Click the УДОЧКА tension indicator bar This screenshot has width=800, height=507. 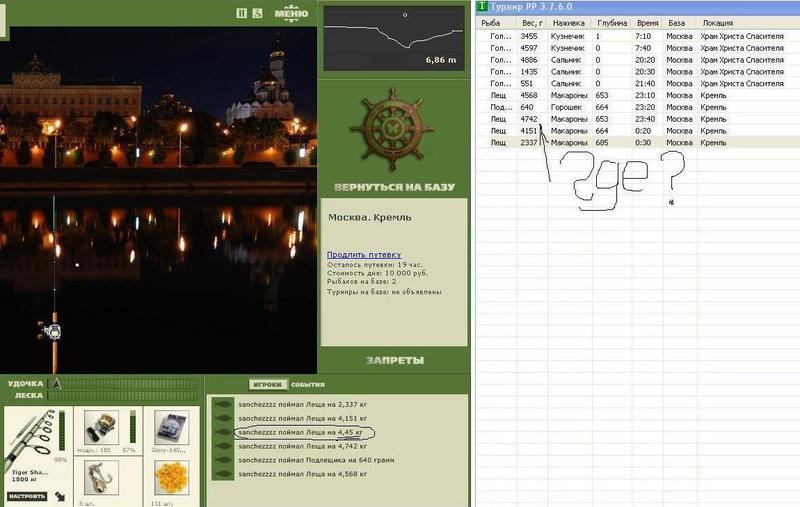coord(123,384)
